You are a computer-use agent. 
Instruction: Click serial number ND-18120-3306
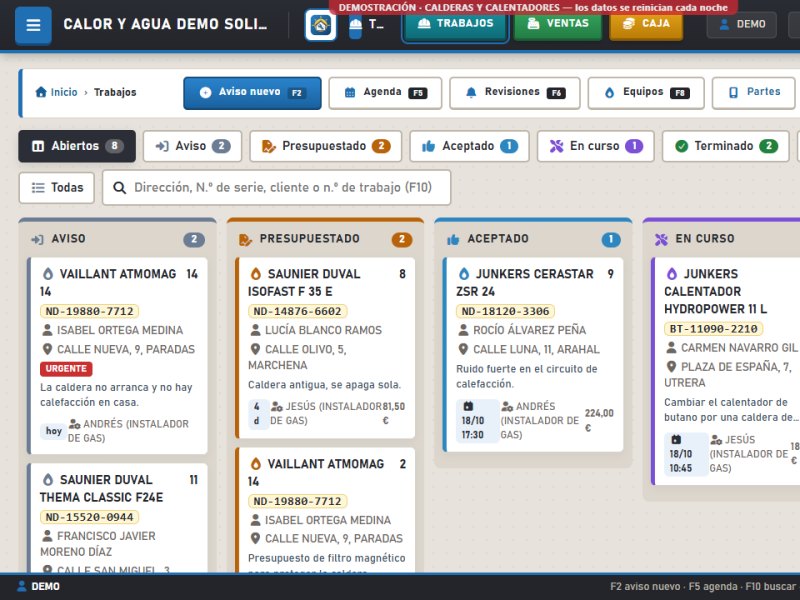[x=506, y=311]
